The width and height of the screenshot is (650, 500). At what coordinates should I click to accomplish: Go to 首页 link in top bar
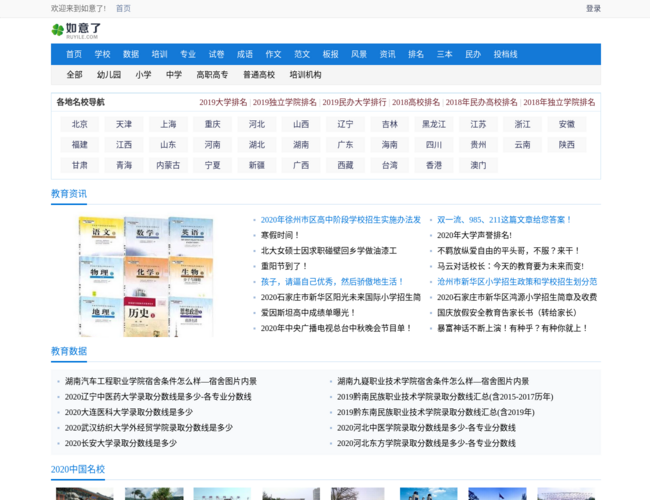click(x=123, y=8)
